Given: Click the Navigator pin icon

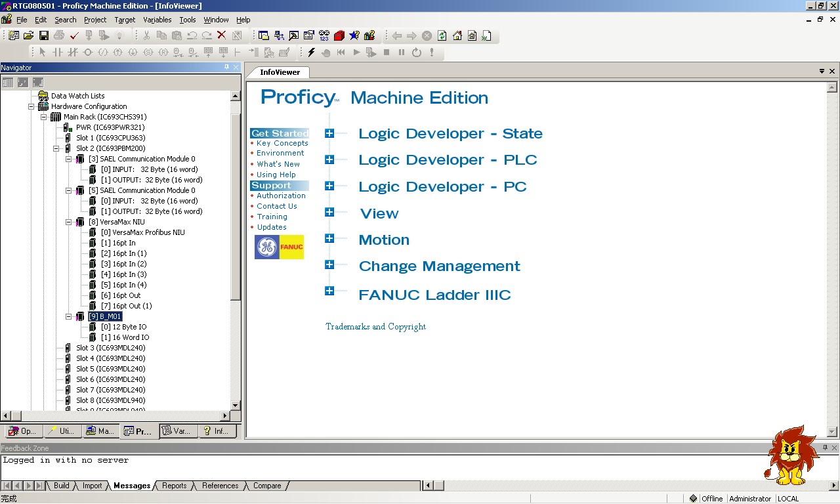Looking at the screenshot, I should click(x=227, y=67).
